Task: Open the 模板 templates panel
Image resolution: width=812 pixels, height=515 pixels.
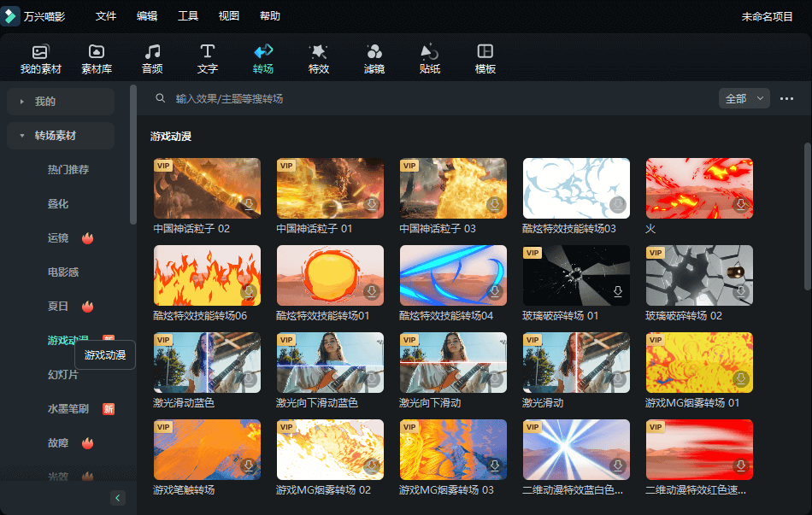Action: [x=485, y=59]
